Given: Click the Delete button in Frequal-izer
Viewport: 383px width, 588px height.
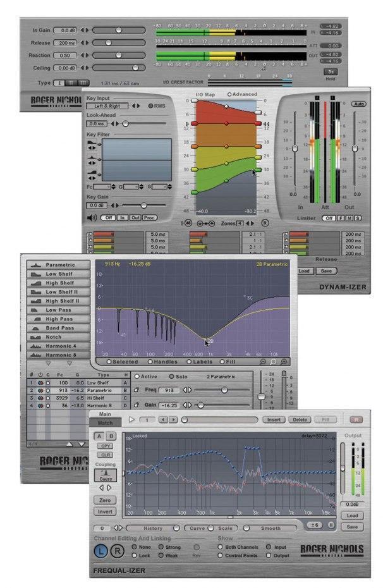Looking at the screenshot, I should pyautogui.click(x=300, y=420).
